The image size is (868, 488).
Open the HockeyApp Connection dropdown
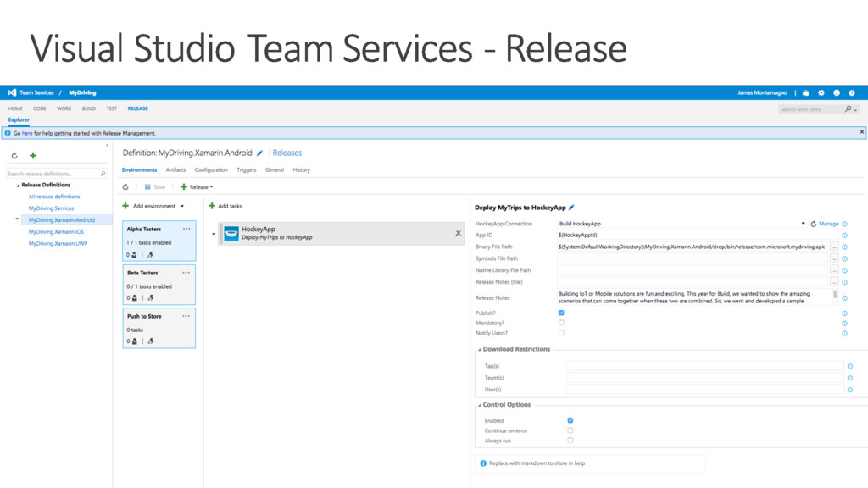803,224
